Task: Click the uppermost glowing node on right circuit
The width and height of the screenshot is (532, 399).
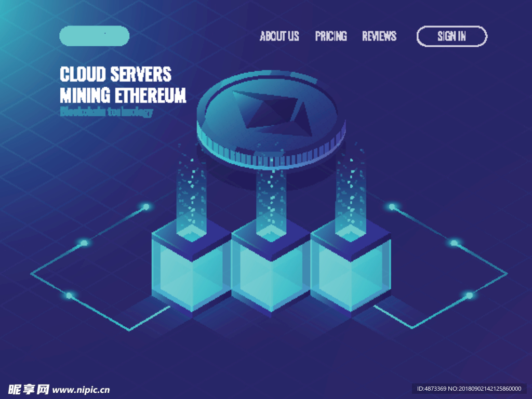Action: 392,207
